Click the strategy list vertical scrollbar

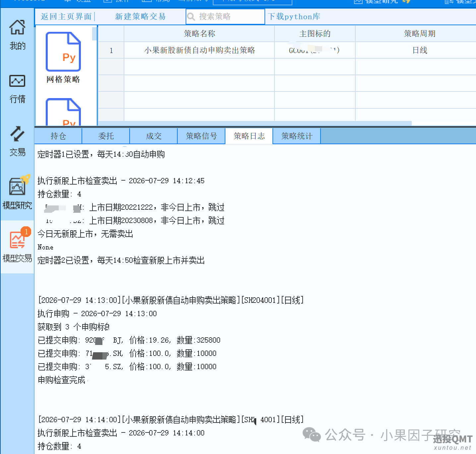pyautogui.click(x=94, y=34)
